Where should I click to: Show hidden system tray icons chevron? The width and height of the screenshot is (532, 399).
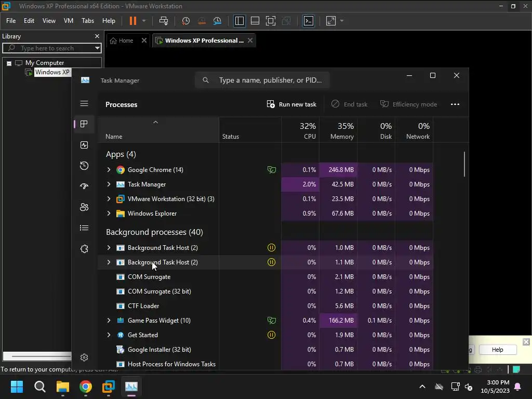click(422, 387)
